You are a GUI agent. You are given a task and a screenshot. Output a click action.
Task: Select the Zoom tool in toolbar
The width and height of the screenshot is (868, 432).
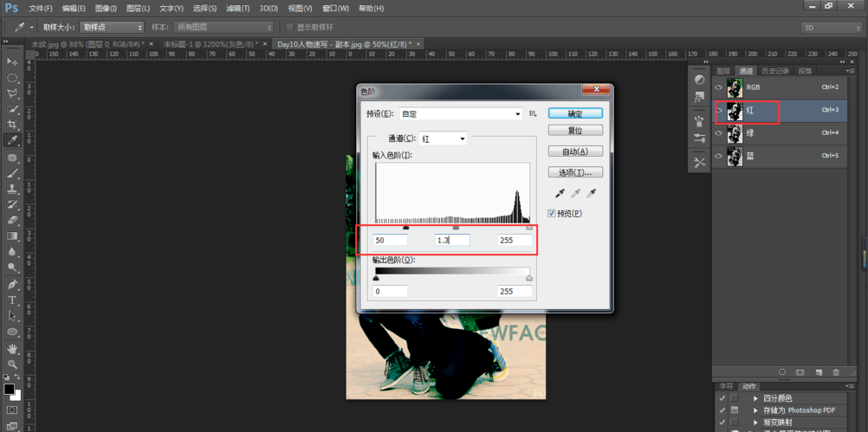(12, 364)
